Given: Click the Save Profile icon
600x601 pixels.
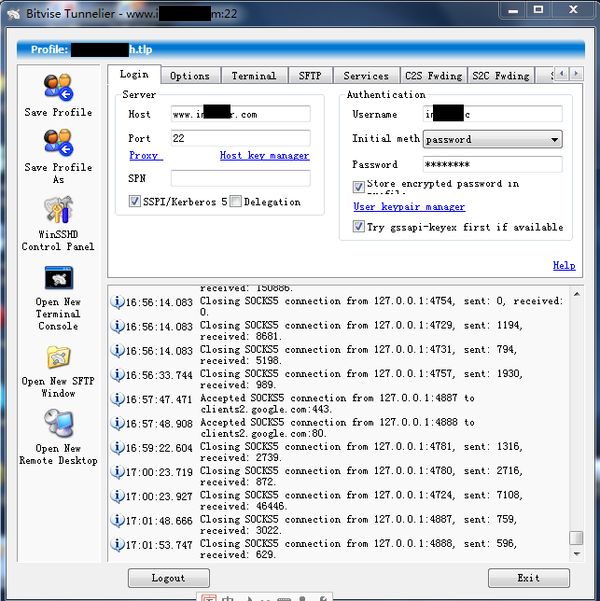Looking at the screenshot, I should 57,88.
